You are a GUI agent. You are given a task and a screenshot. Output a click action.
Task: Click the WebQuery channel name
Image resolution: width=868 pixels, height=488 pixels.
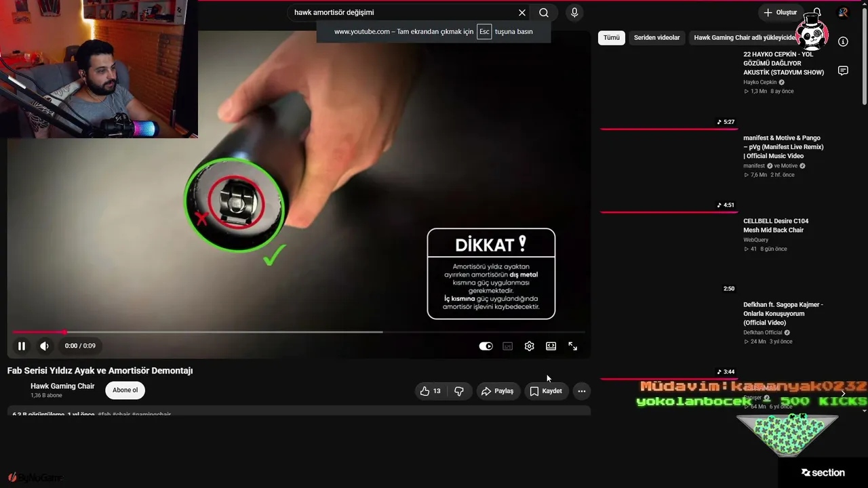pos(756,240)
